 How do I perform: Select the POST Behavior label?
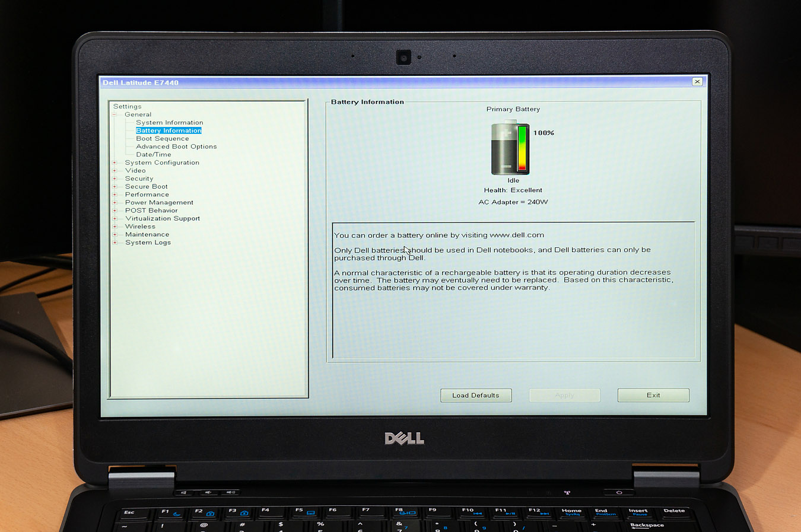click(x=151, y=211)
